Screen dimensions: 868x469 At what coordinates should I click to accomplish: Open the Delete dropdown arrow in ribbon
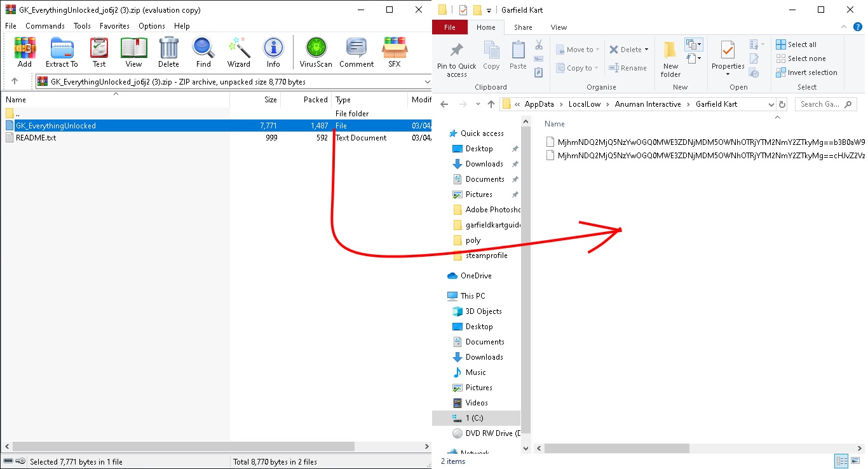click(x=646, y=50)
